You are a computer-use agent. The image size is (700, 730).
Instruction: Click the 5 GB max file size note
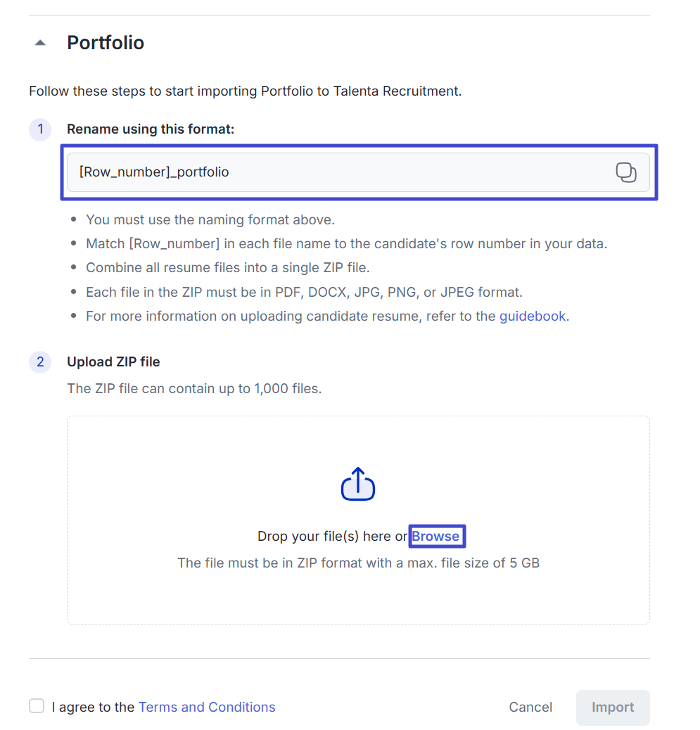(x=358, y=563)
